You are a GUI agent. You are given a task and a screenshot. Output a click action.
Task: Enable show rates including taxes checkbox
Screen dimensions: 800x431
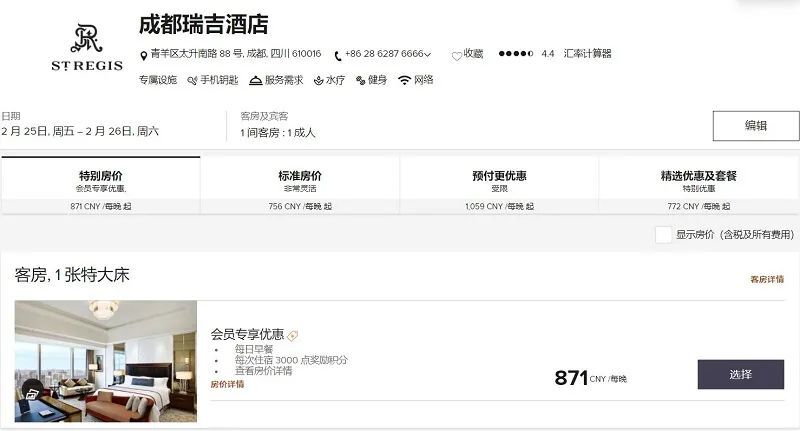[663, 235]
